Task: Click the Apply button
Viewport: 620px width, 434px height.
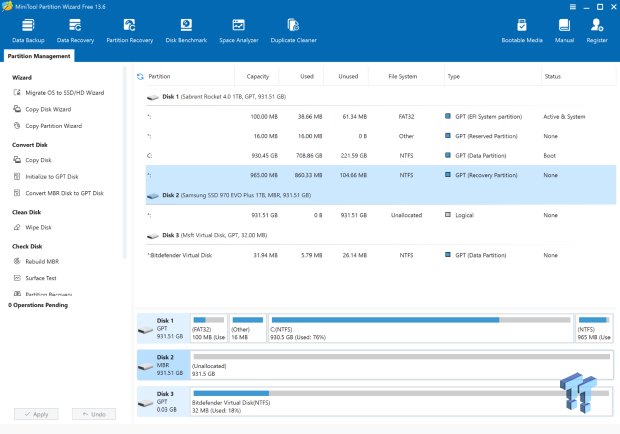Action: point(36,414)
